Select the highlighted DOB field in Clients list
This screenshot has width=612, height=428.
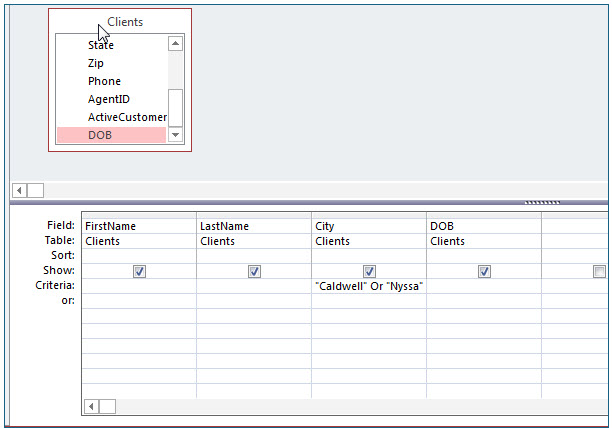112,135
